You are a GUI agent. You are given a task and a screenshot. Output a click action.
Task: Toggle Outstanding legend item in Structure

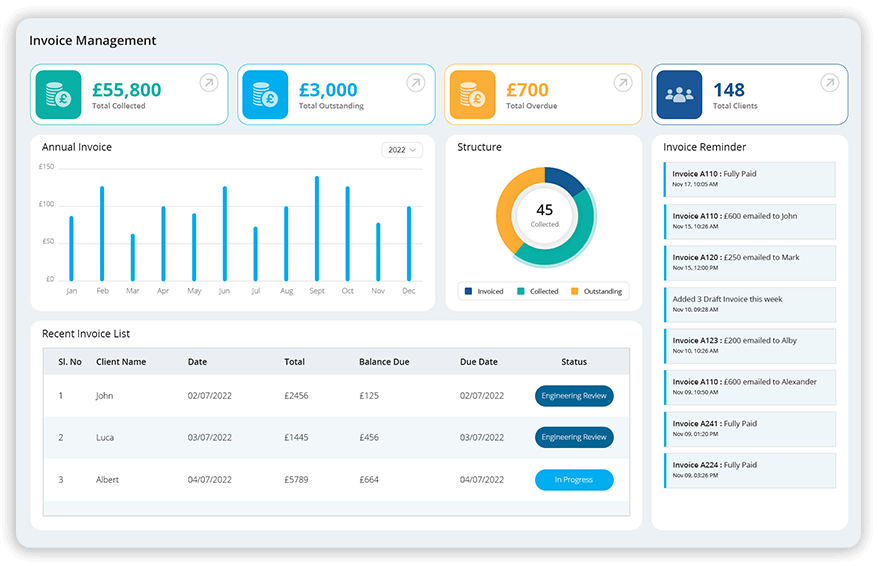(x=596, y=292)
